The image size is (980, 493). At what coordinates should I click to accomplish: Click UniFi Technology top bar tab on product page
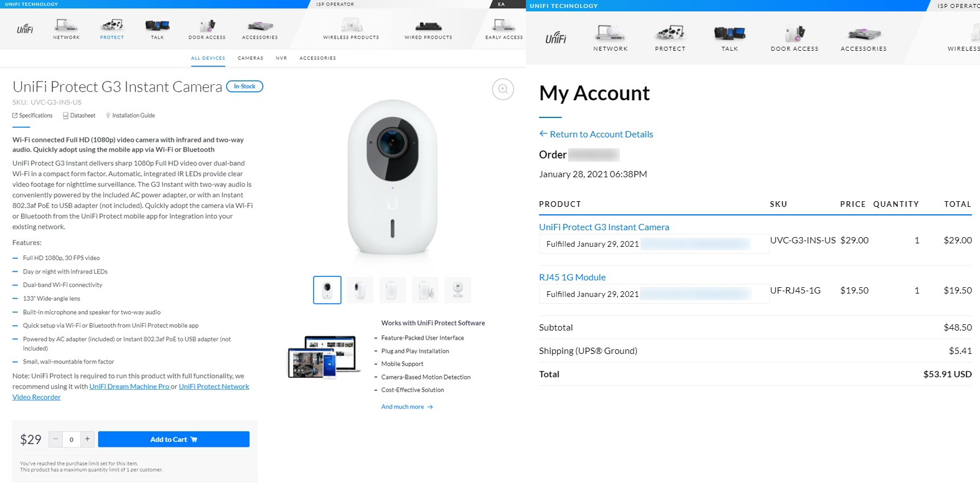(x=31, y=4)
